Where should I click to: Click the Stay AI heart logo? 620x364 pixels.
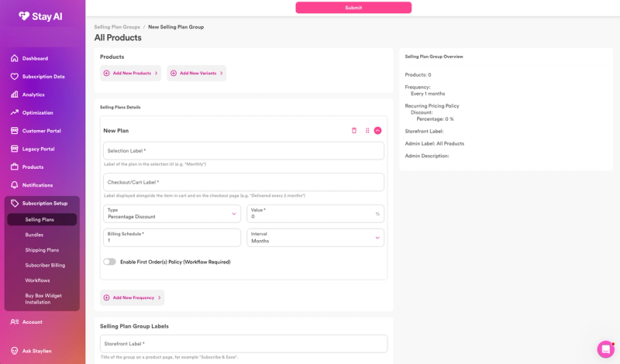pos(24,15)
